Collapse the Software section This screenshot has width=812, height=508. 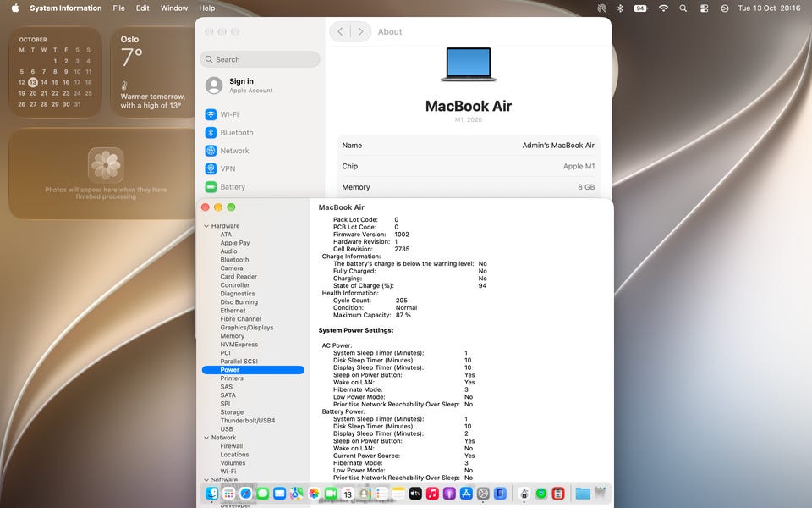[x=206, y=480]
